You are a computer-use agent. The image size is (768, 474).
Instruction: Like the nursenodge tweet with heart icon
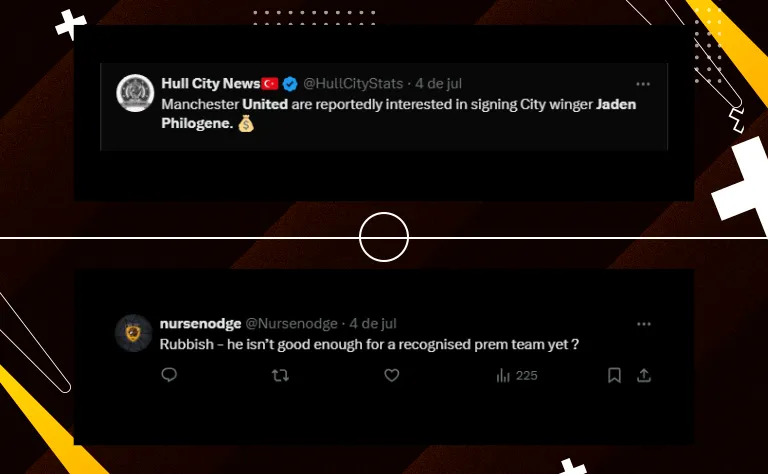pyautogui.click(x=391, y=375)
